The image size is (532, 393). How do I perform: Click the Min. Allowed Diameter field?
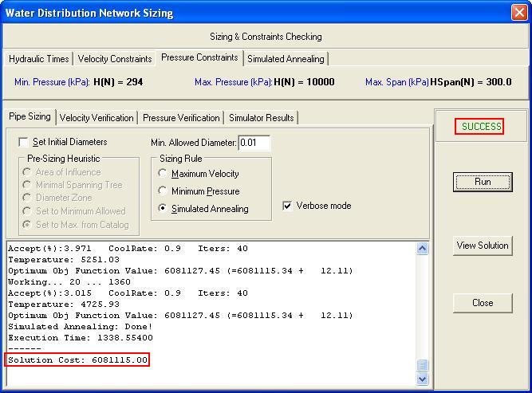pyautogui.click(x=254, y=143)
